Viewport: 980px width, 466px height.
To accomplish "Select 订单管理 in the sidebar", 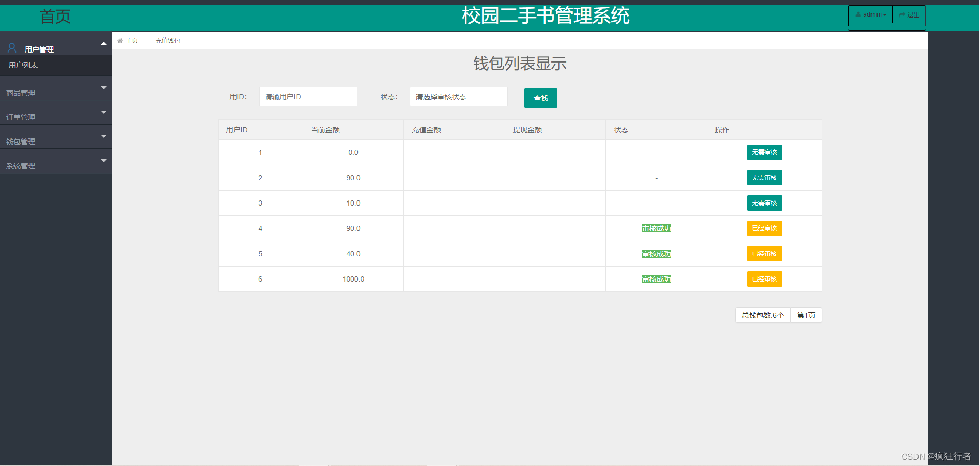I will pos(21,117).
